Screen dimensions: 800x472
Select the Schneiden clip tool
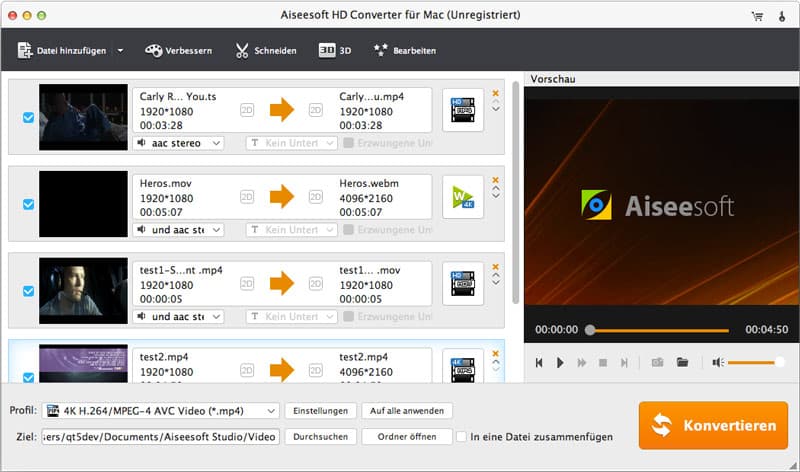[x=266, y=51]
